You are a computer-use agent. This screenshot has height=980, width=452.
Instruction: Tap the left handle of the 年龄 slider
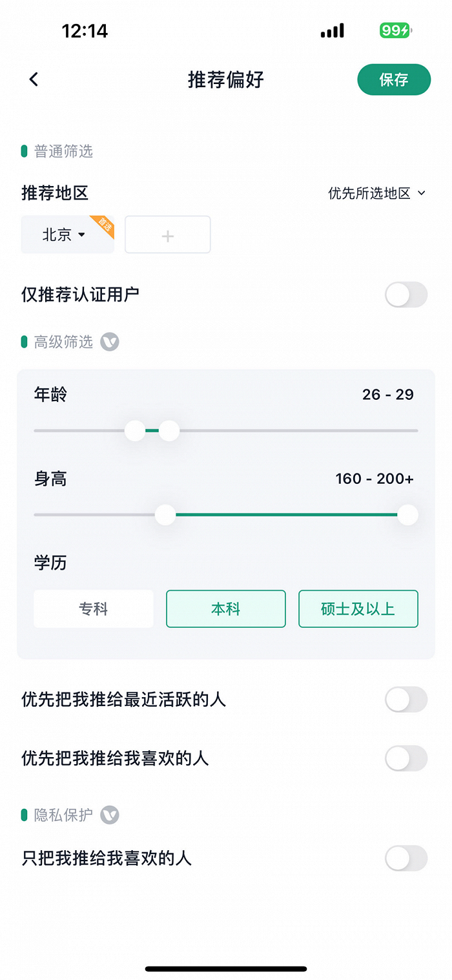coord(135,430)
